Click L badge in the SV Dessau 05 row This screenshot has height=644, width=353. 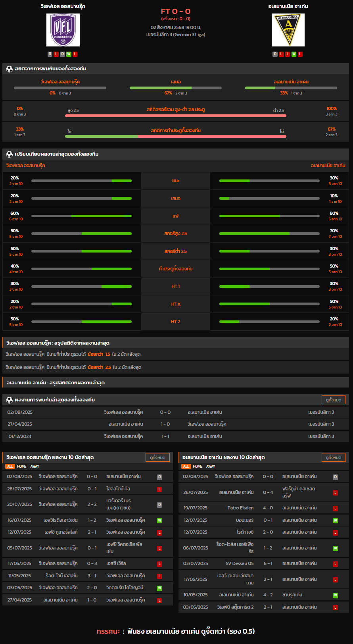pyautogui.click(x=336, y=564)
